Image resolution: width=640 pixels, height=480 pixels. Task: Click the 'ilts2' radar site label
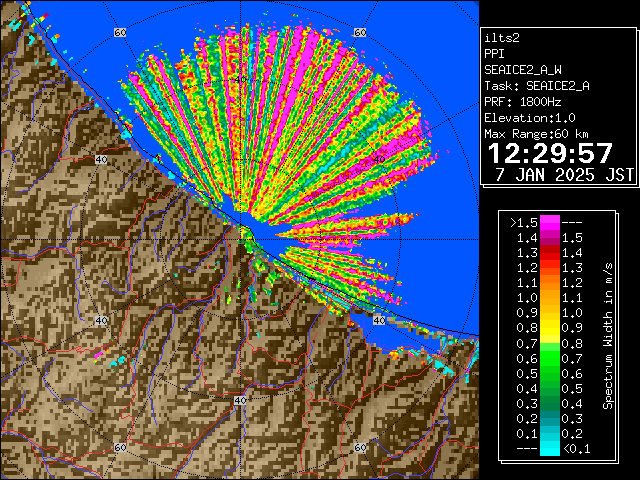tap(502, 38)
